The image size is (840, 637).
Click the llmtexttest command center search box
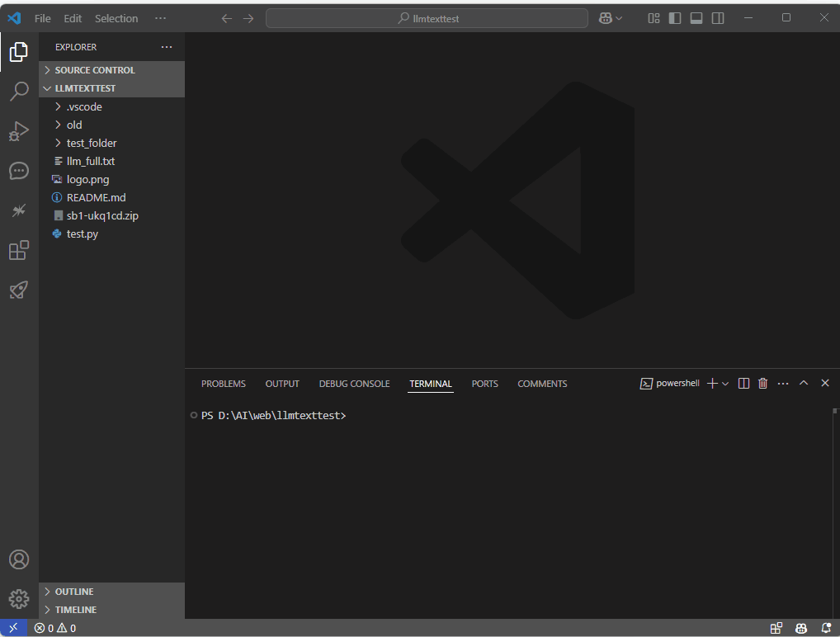(x=427, y=18)
